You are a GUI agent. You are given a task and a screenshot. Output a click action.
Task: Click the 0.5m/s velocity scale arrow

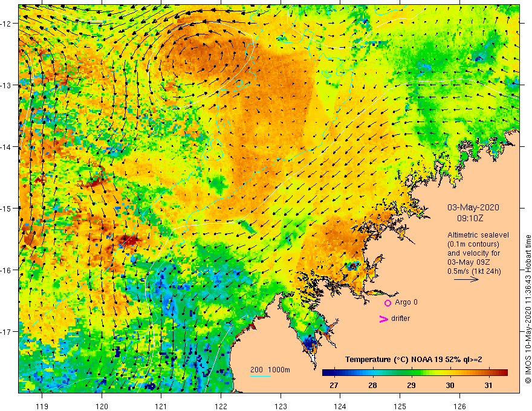pos(466,279)
